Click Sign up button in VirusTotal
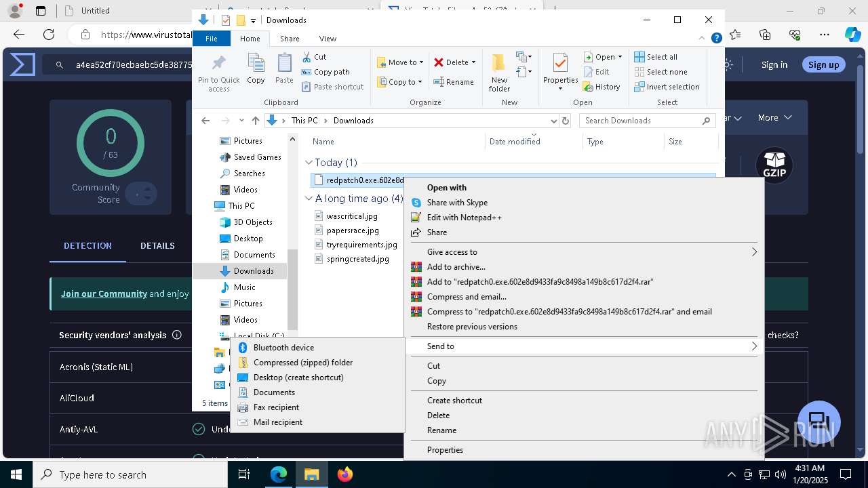 coord(823,64)
